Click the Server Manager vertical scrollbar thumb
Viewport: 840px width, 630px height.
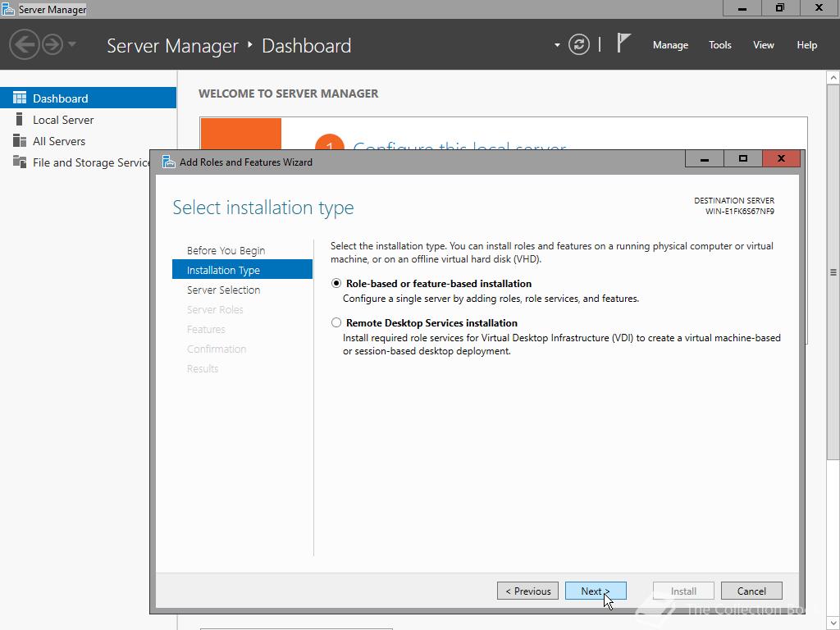coord(833,272)
